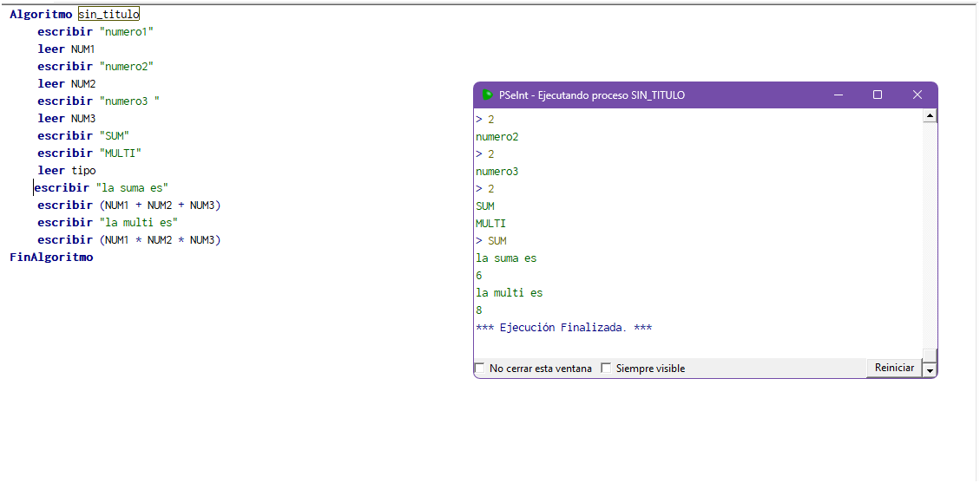Screen dimensions: 980x483
Task: Maximize the PSeInt execution window
Action: (878, 95)
